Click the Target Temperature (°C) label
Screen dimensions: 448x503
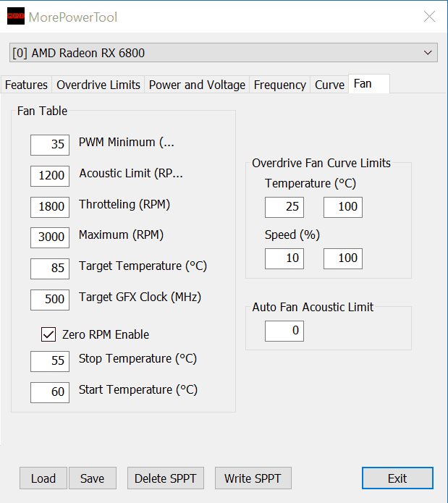click(x=143, y=266)
